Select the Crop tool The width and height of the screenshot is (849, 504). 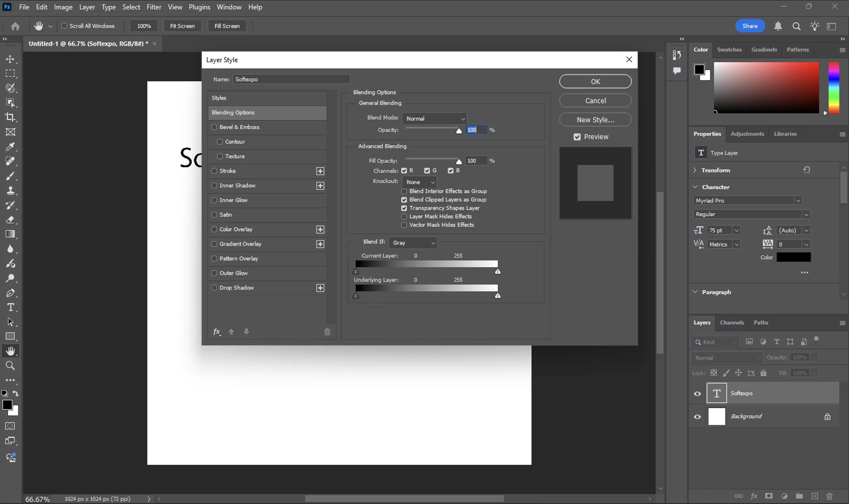coord(10,117)
